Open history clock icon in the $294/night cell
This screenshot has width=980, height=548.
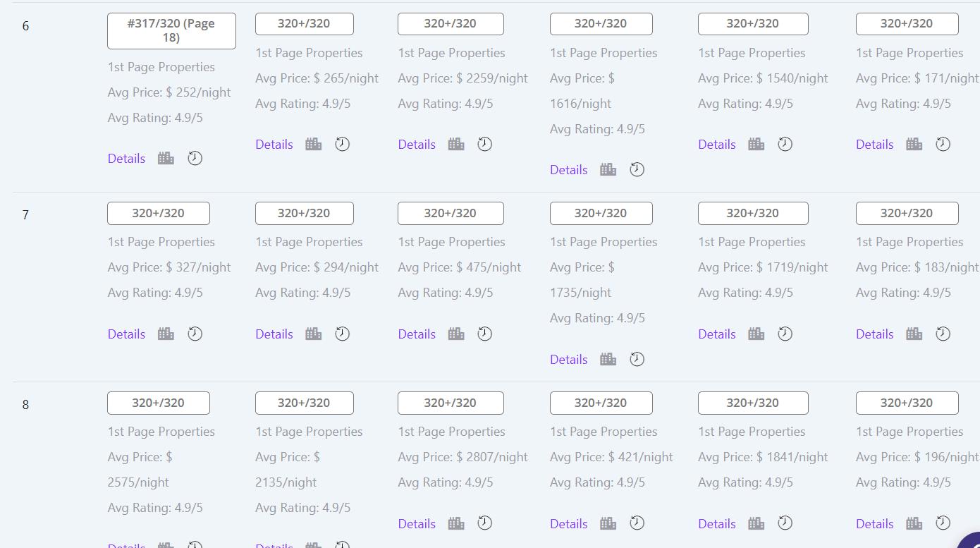click(343, 334)
